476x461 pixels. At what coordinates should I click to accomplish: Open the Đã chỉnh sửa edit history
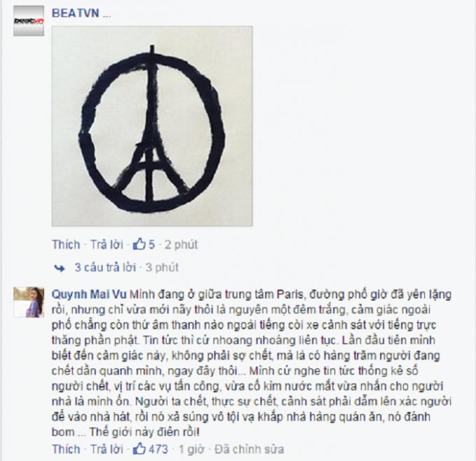249,449
